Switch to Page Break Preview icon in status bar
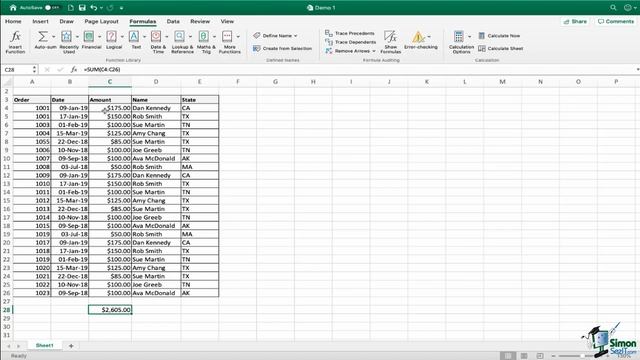Viewport: 640px width, 360px height. click(x=540, y=356)
